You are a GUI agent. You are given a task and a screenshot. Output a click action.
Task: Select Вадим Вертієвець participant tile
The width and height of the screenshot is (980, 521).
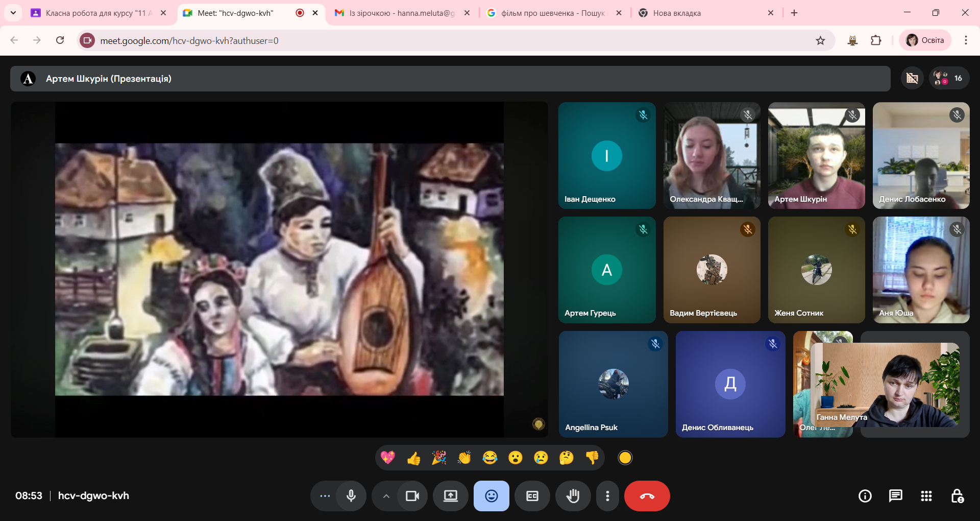[712, 270]
